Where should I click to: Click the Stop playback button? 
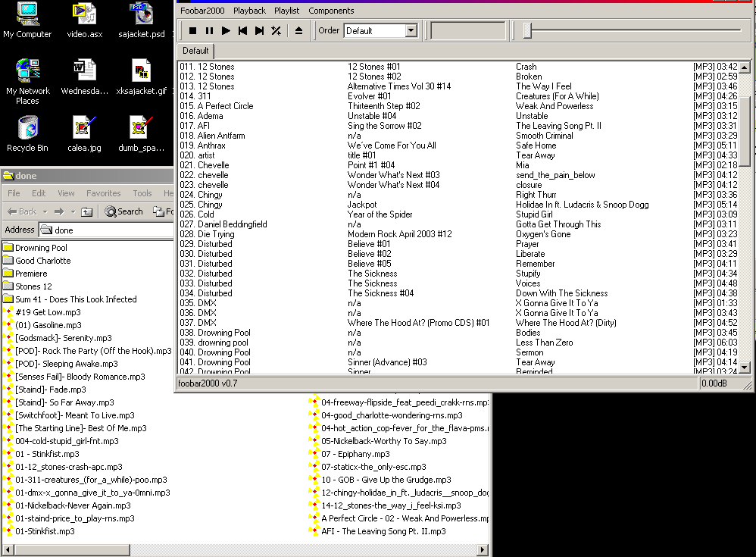192,31
